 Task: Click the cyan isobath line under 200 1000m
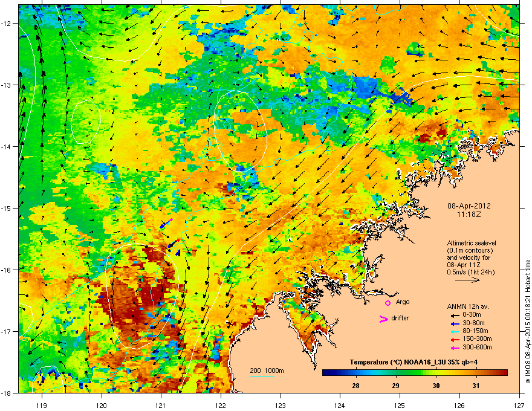pyautogui.click(x=262, y=376)
